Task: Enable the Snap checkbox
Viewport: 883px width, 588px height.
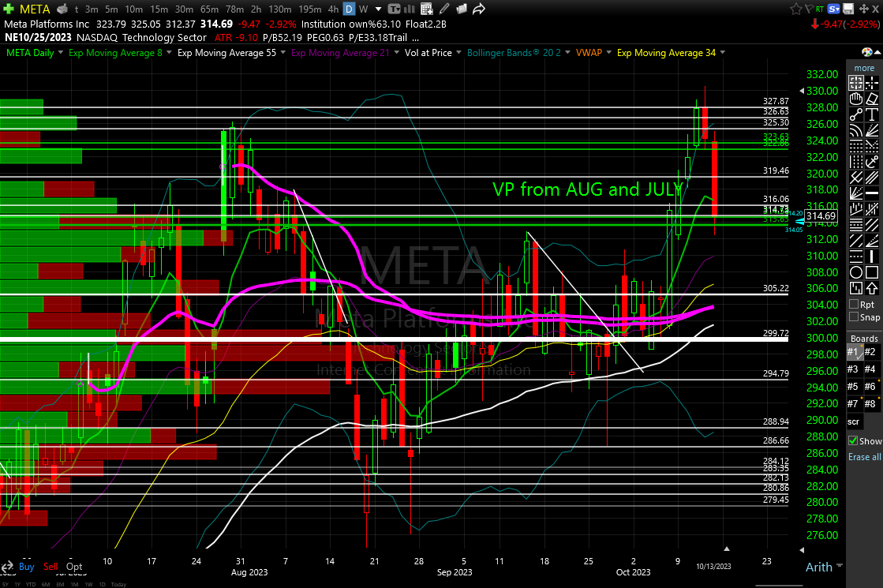Action: [855, 317]
